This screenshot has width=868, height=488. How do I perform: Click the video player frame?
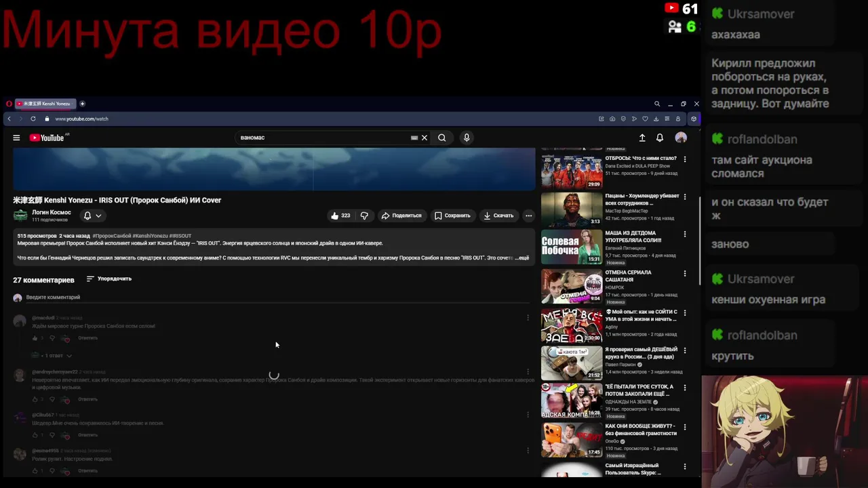coord(274,169)
